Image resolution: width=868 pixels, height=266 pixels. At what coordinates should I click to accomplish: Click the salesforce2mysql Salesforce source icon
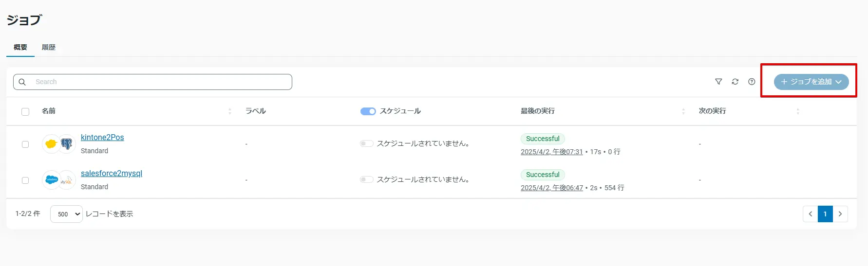pyautogui.click(x=51, y=180)
